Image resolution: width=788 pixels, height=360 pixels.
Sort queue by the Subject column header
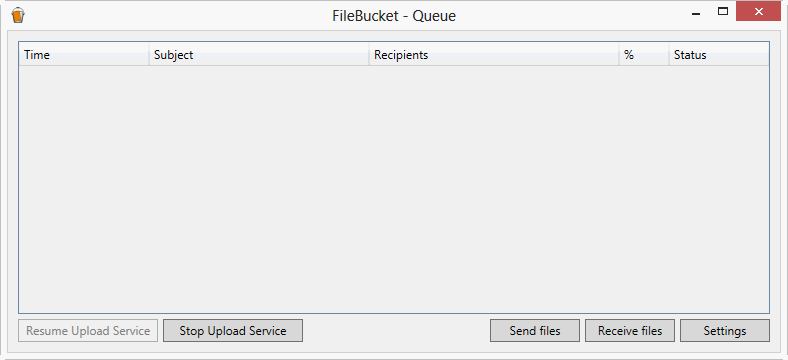259,54
